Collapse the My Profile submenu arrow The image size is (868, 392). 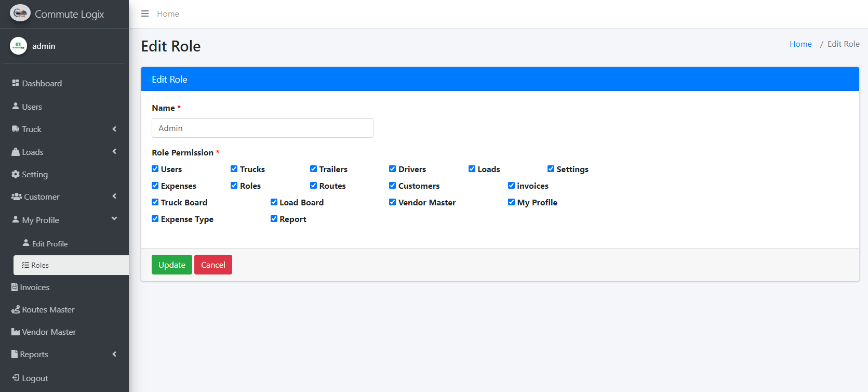114,219
